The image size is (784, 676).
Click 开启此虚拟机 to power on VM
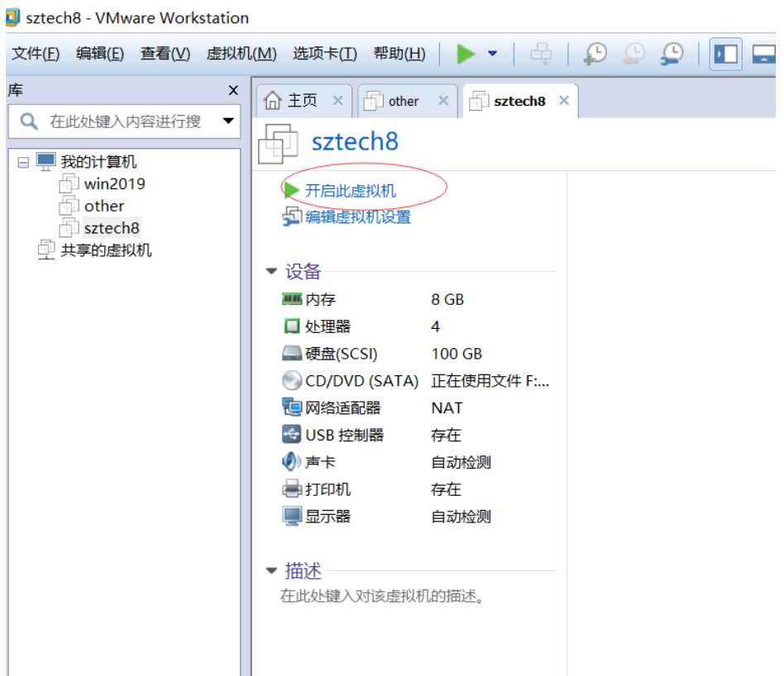pyautogui.click(x=350, y=190)
